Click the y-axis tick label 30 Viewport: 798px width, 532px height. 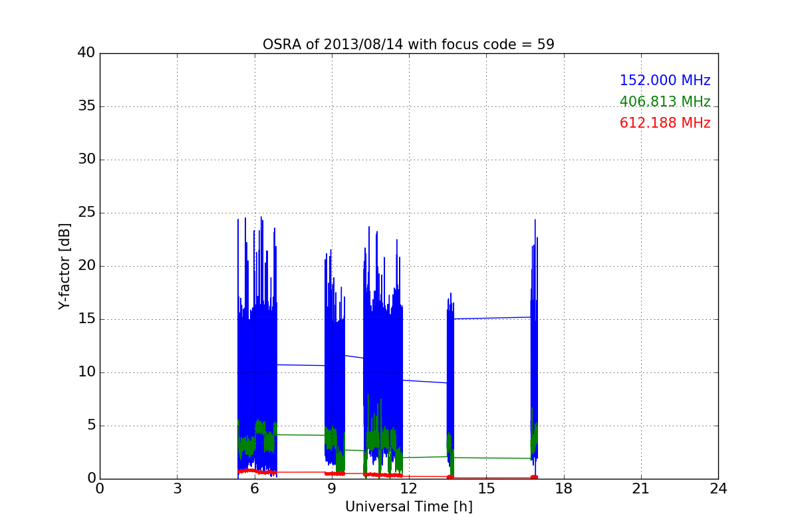click(x=86, y=160)
